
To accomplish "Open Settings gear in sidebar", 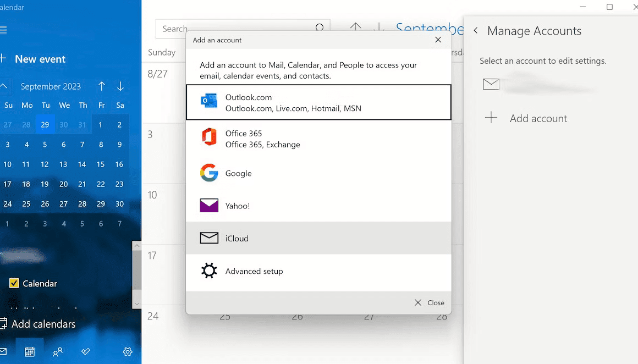I will click(x=128, y=351).
